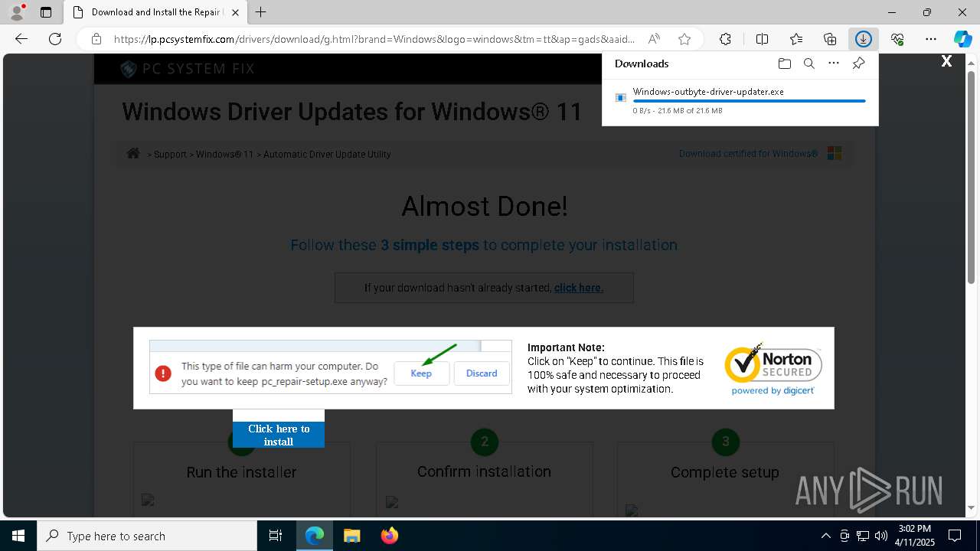Click the Norton Secured badge
This screenshot has width=980, height=551.
[773, 369]
